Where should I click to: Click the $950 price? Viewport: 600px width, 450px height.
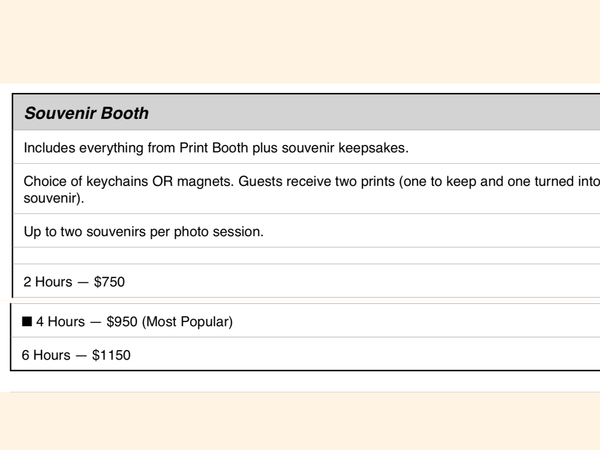tap(122, 321)
